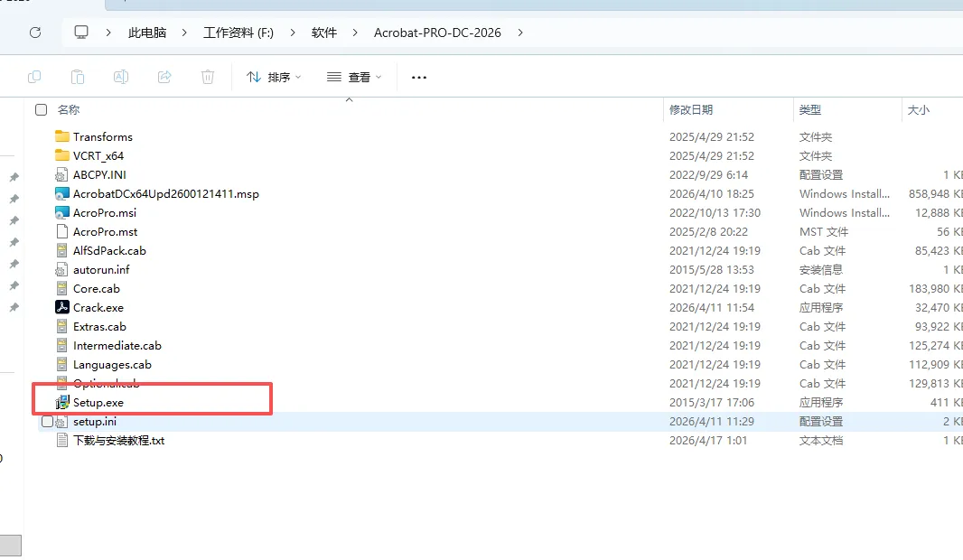Open the three-dots more options menu
This screenshot has width=963, height=560.
[419, 78]
